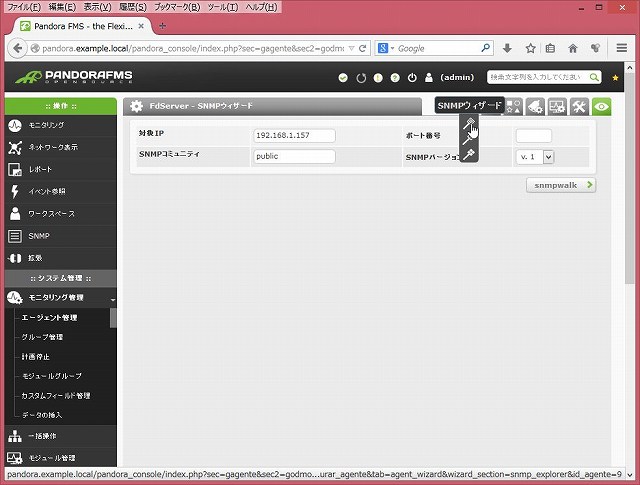
Task: Open 拡張 in the sidebar
Action: 61,258
